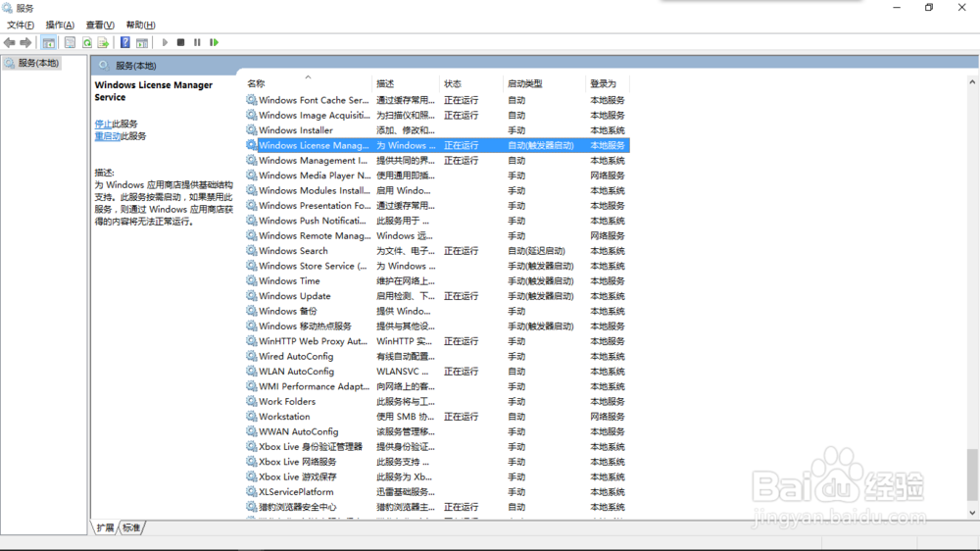Select 猎豹浏览器安全中心 service name

click(x=298, y=507)
